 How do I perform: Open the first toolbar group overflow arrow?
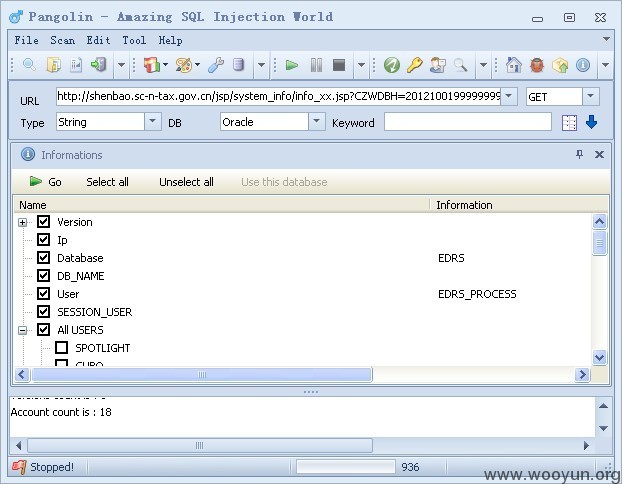(121, 65)
